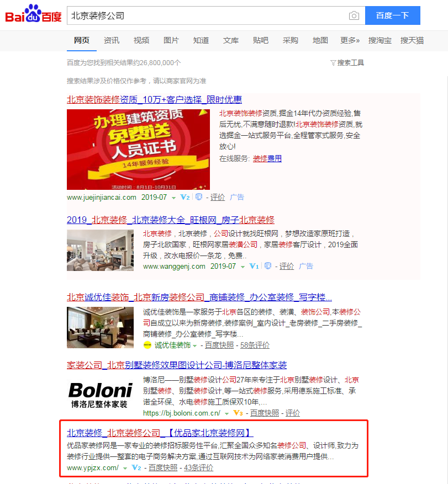Go to the 贴吧 tab
Screen dimensions: 448x484
260,40
